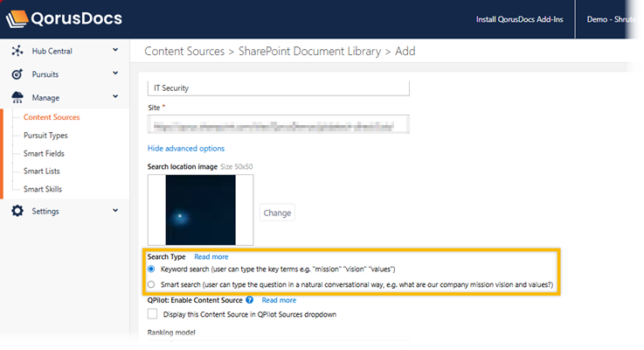Enable Display in QPilot Sources checkbox

point(153,314)
